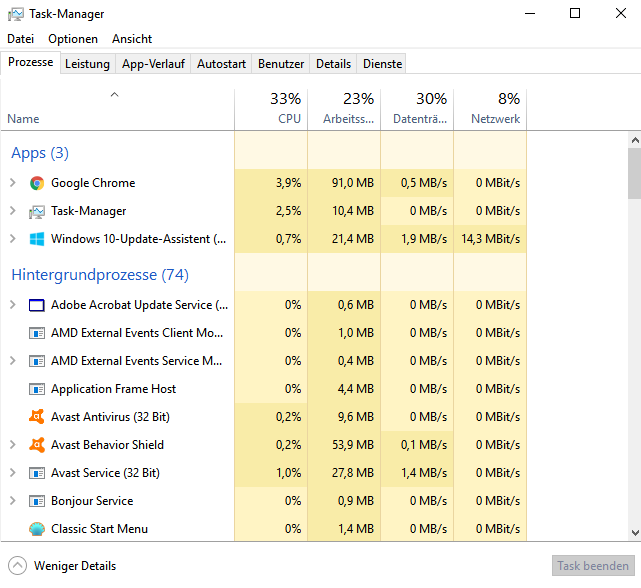Screen dimensions: 641x588
Task: Open the Optionen menu
Action: [x=73, y=39]
